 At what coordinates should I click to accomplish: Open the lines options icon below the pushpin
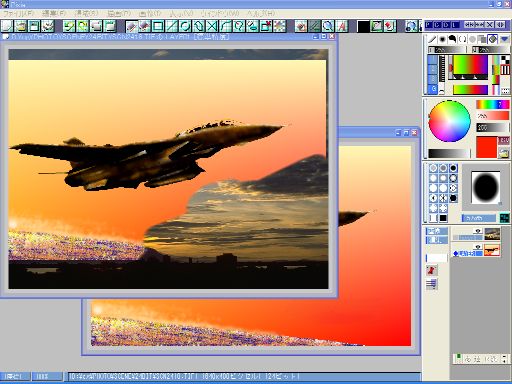click(x=432, y=284)
